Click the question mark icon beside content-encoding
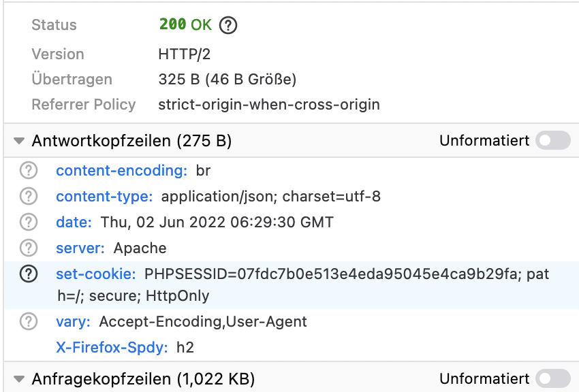The height and width of the screenshot is (392, 579). 28,171
